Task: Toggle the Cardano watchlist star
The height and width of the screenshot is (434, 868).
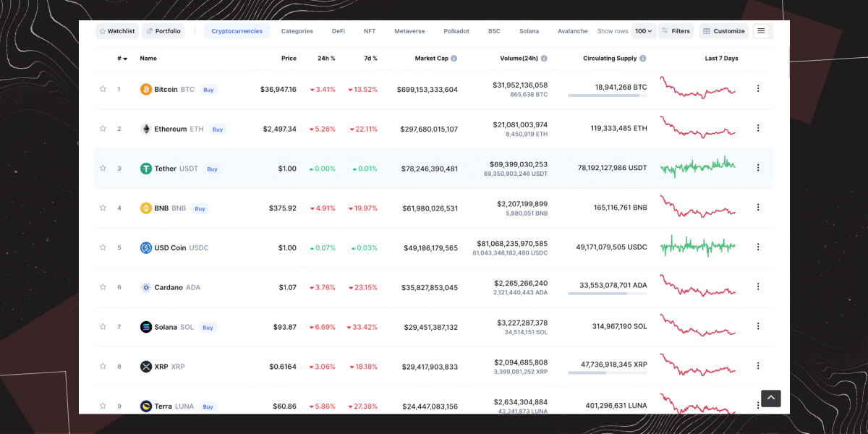Action: pos(103,287)
